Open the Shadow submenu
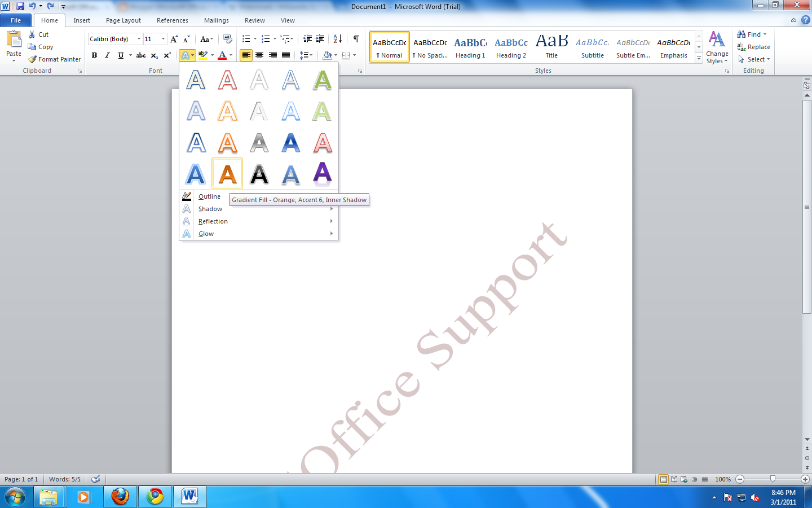Screen dimensions: 812x508 (x=258, y=209)
